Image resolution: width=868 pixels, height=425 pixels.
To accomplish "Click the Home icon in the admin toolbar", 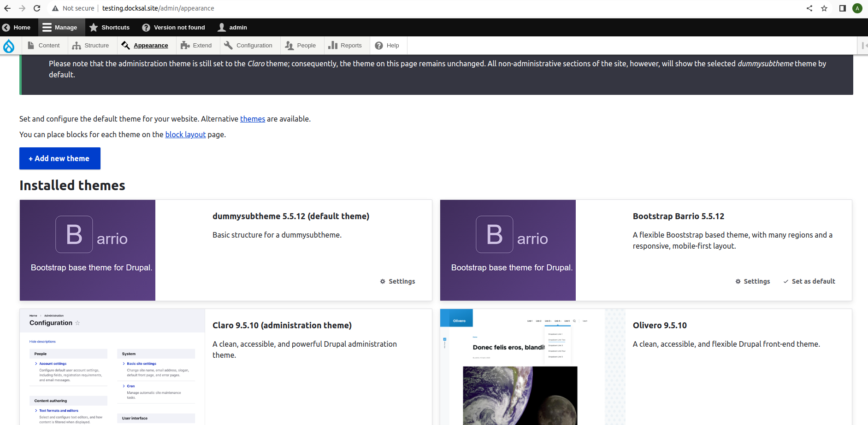I will pos(5,27).
